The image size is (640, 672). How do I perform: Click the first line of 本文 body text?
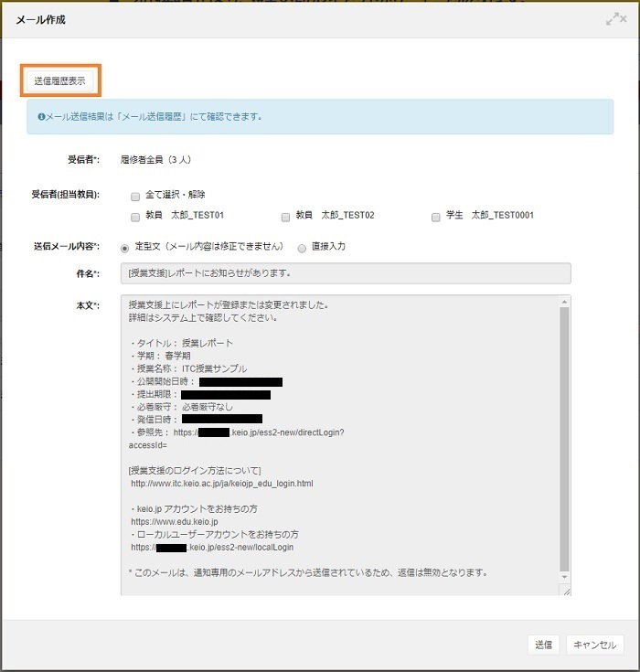(229, 304)
